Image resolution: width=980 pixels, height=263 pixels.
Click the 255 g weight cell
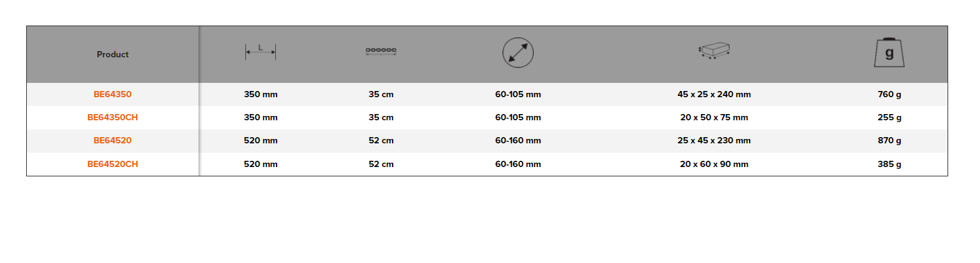(889, 117)
